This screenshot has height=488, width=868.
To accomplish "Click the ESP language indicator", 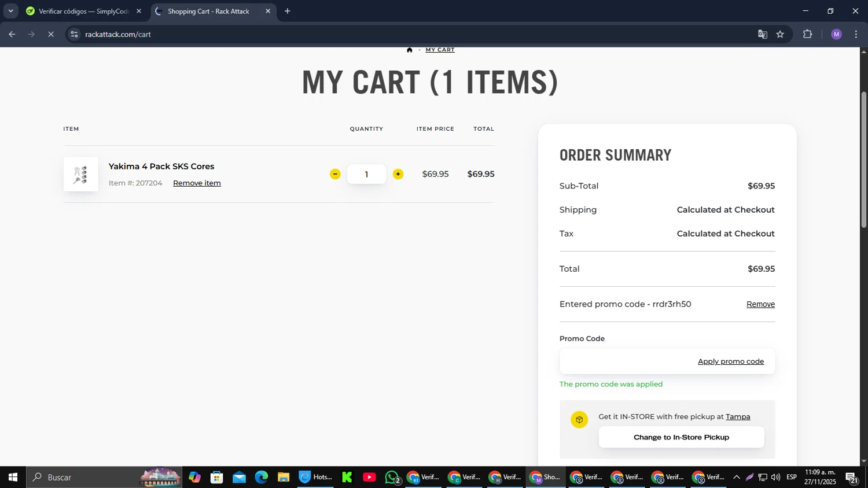I will pyautogui.click(x=792, y=477).
